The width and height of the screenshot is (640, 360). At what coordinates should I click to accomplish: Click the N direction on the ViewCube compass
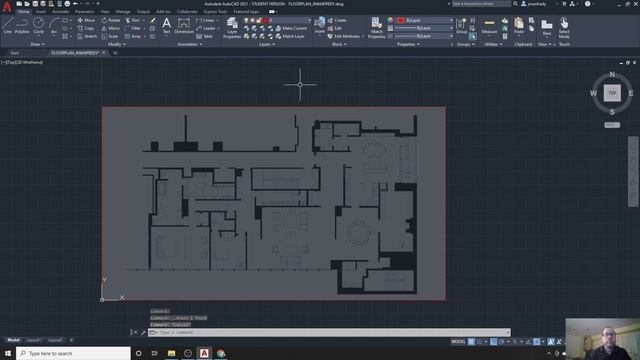coord(612,74)
